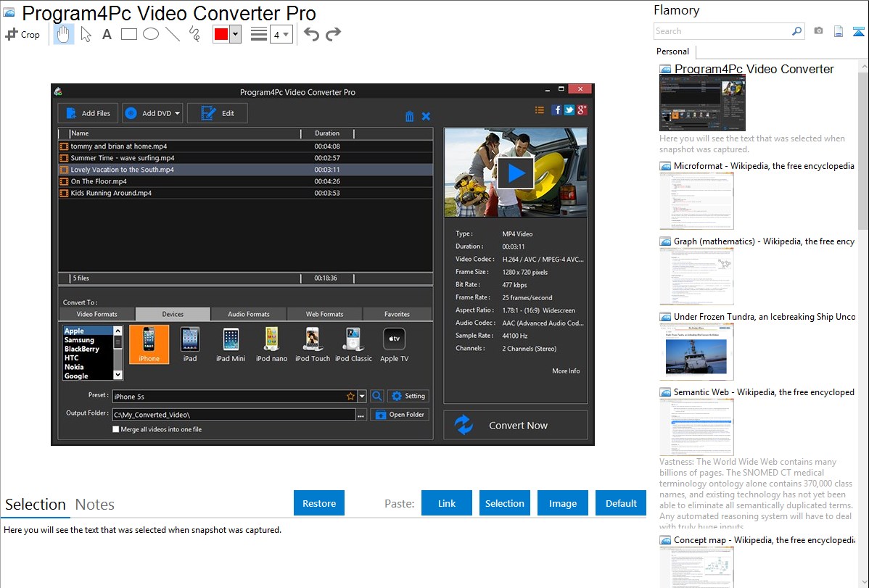The height and width of the screenshot is (588, 869).
Task: Click the More Info link
Action: 566,371
